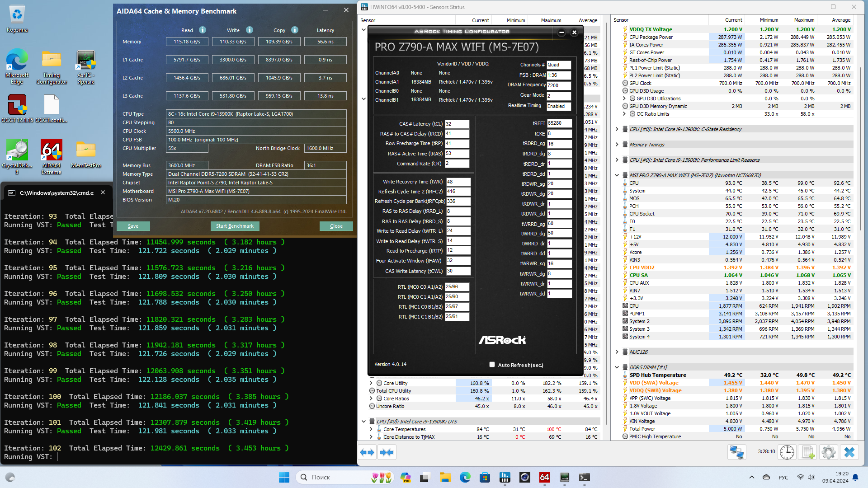Click HWiNFO expand panels arrows icon
The image size is (868, 488).
click(367, 452)
